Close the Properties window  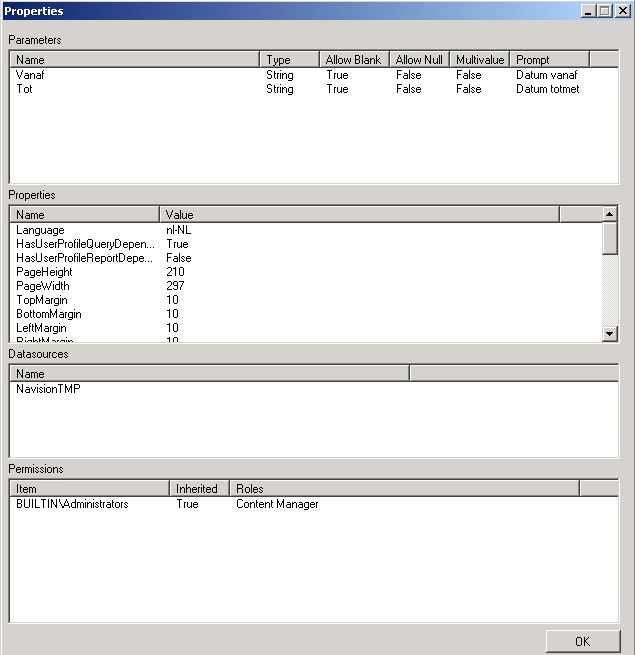622,10
